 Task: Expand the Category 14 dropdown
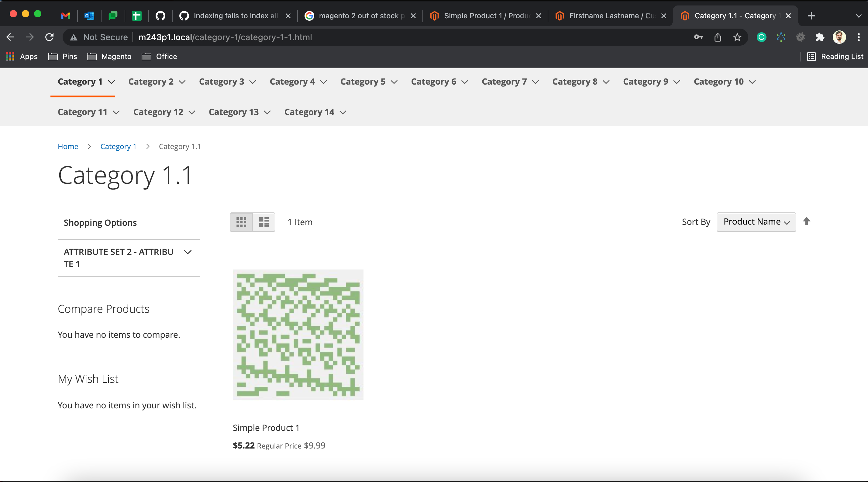(x=315, y=112)
